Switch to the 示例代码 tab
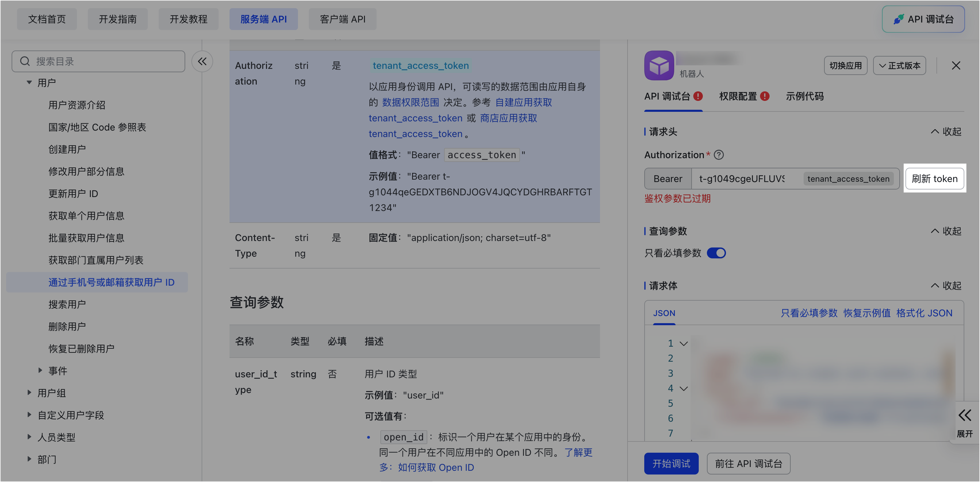Screen dimensions: 980x482 coord(805,96)
